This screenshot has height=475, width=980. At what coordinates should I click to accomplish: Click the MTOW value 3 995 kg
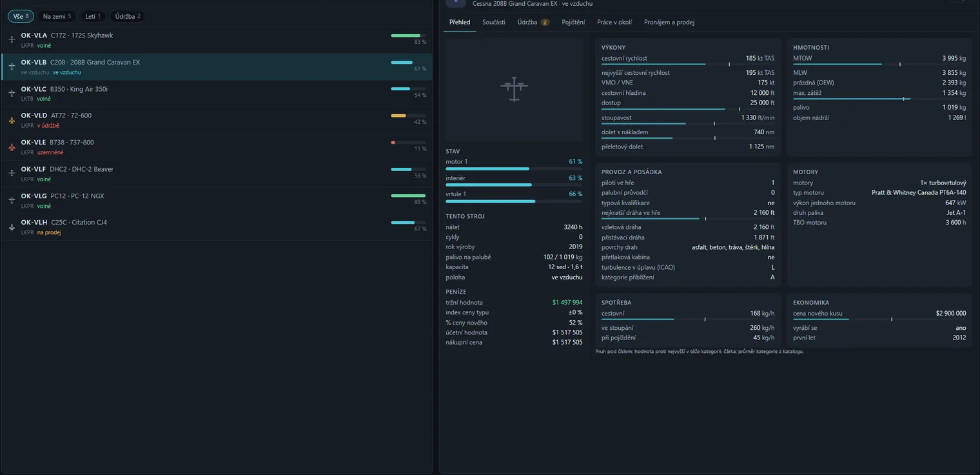(x=954, y=58)
